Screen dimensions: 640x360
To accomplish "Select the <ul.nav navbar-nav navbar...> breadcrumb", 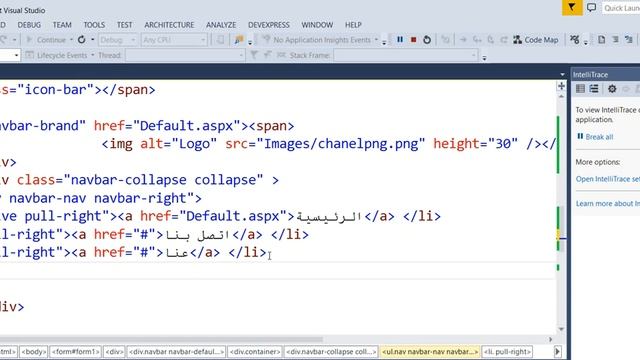I will 430,351.
